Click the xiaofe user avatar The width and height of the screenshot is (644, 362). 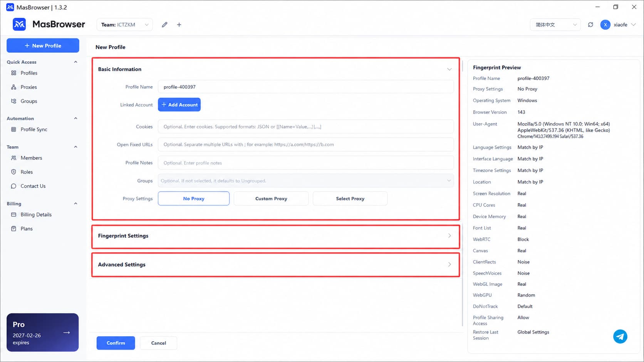(x=605, y=25)
